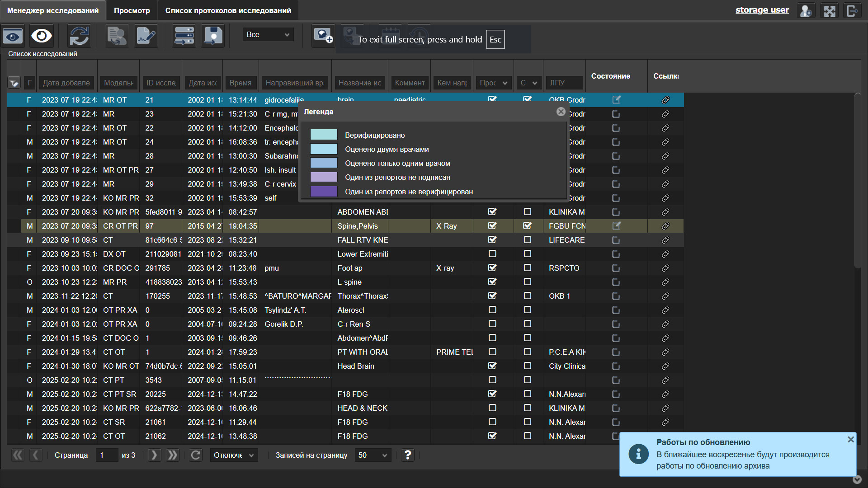Check first checkbox in Lower Extremiti row
Image resolution: width=868 pixels, height=488 pixels.
pos(492,253)
